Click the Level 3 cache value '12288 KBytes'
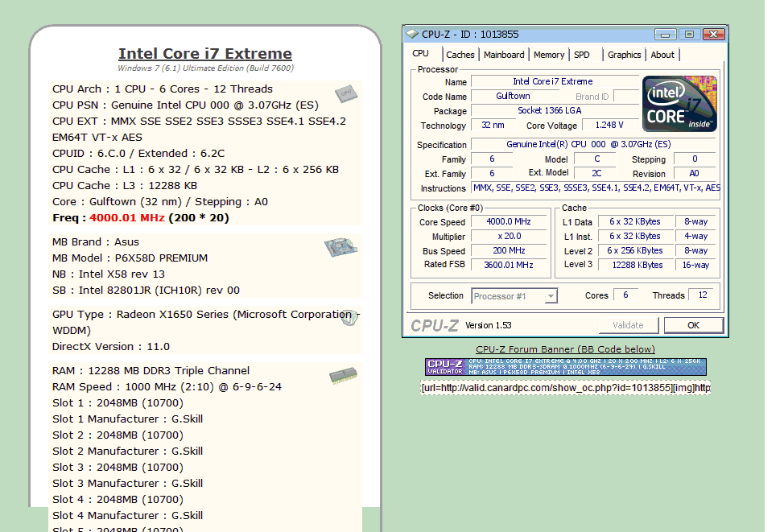This screenshot has width=784, height=532. [x=636, y=265]
